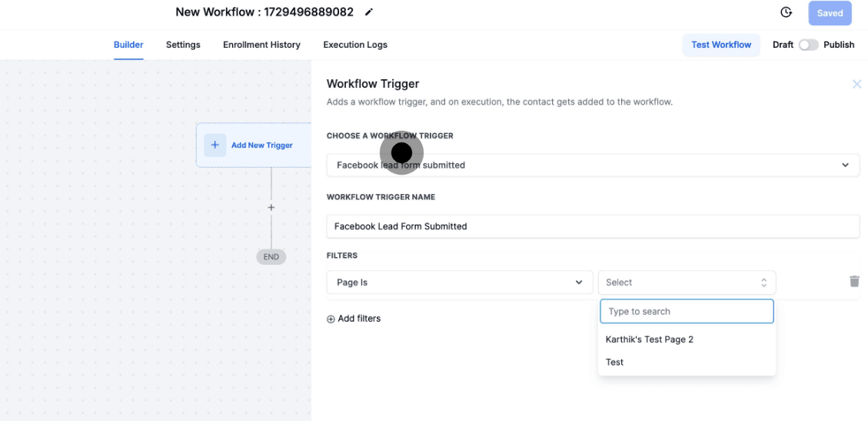Click the pencil icon to rename workflow

click(x=369, y=12)
